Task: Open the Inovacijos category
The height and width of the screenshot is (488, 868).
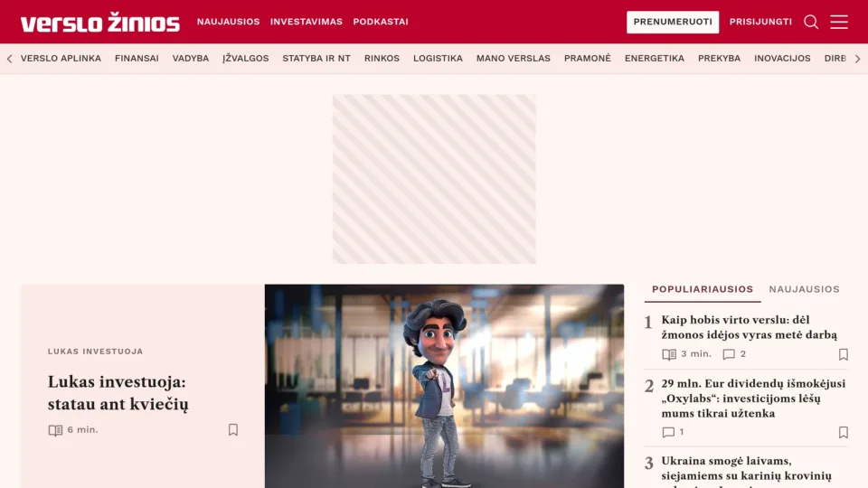Action: [x=782, y=58]
